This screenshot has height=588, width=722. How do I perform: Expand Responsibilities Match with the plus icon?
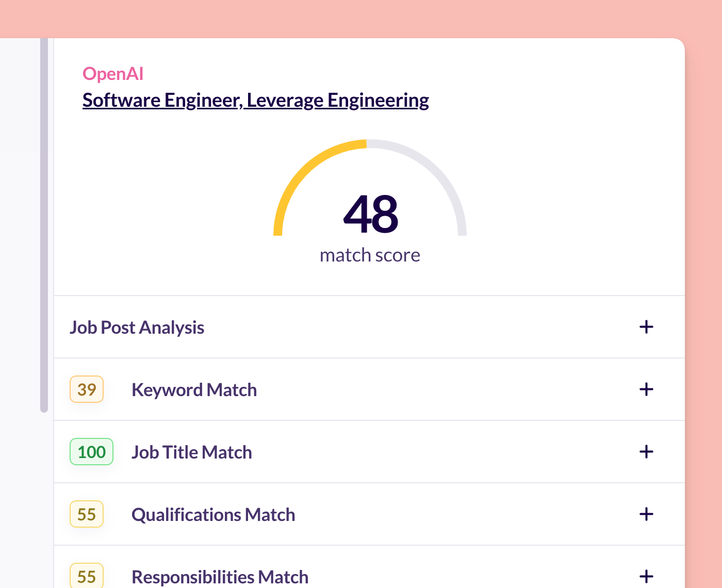[x=646, y=577]
